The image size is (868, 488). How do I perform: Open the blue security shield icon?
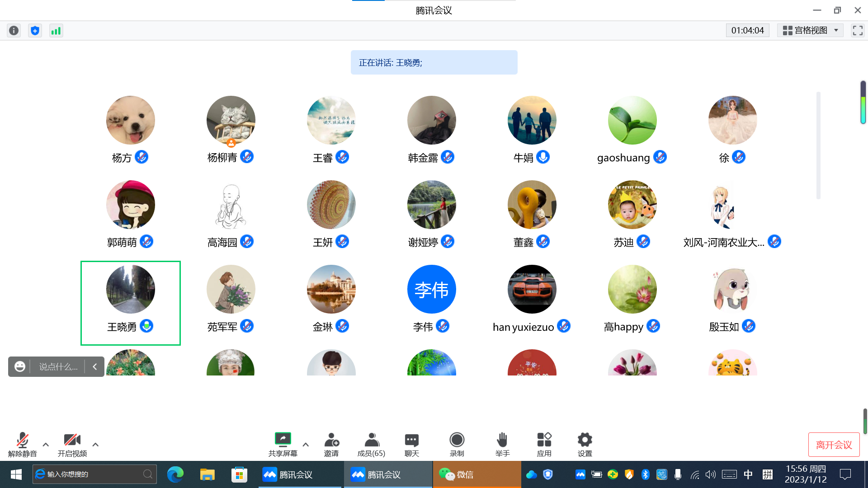pos(35,30)
